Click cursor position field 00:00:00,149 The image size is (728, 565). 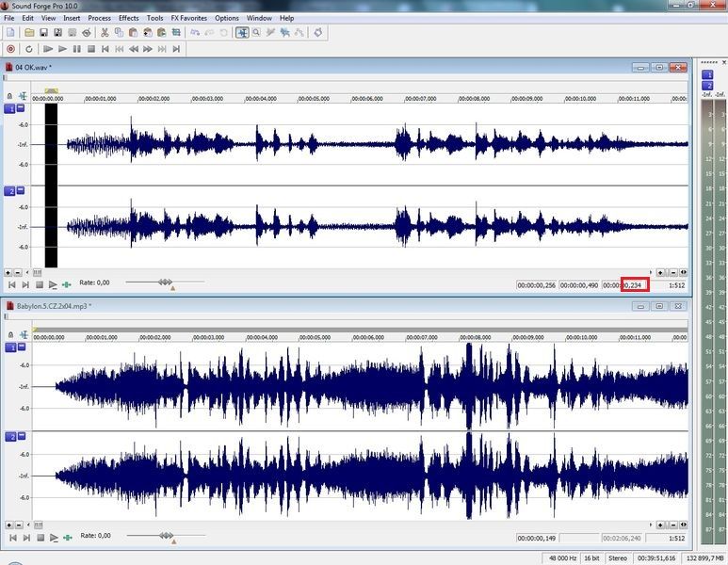coord(537,538)
